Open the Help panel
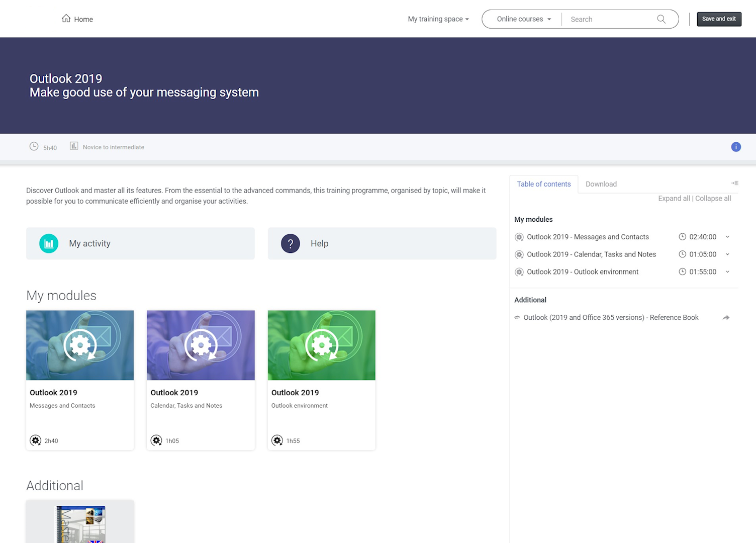 tap(382, 243)
